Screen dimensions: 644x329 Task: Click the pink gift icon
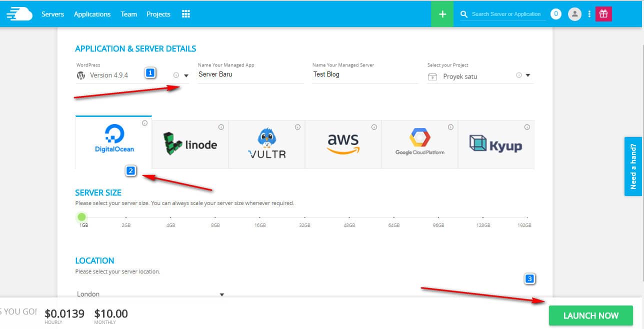(603, 14)
